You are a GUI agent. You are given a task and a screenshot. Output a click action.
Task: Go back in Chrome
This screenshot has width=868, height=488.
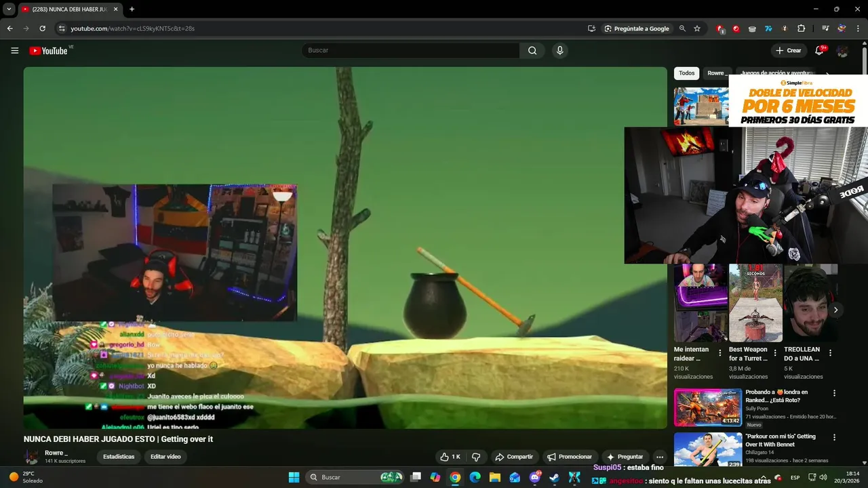click(9, 28)
